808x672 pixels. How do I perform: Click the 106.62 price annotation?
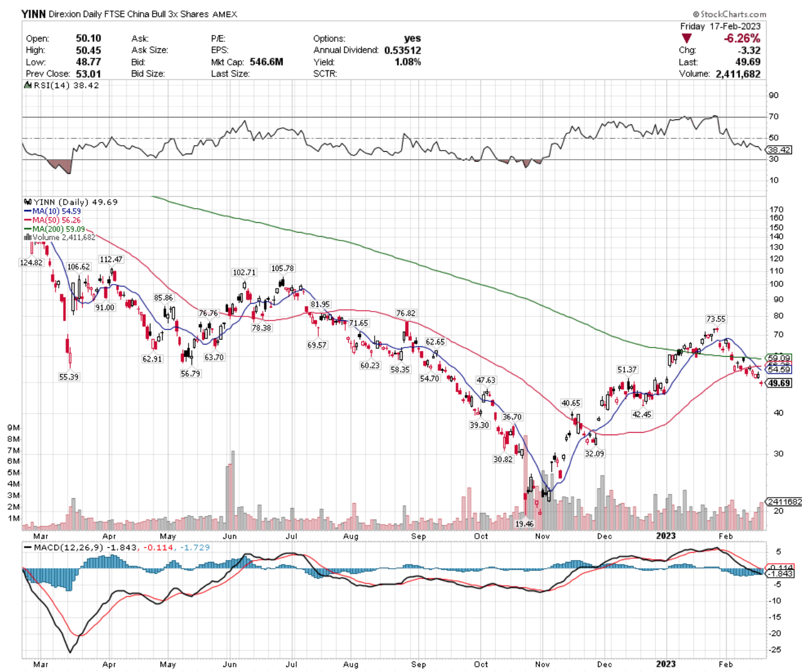pyautogui.click(x=78, y=267)
